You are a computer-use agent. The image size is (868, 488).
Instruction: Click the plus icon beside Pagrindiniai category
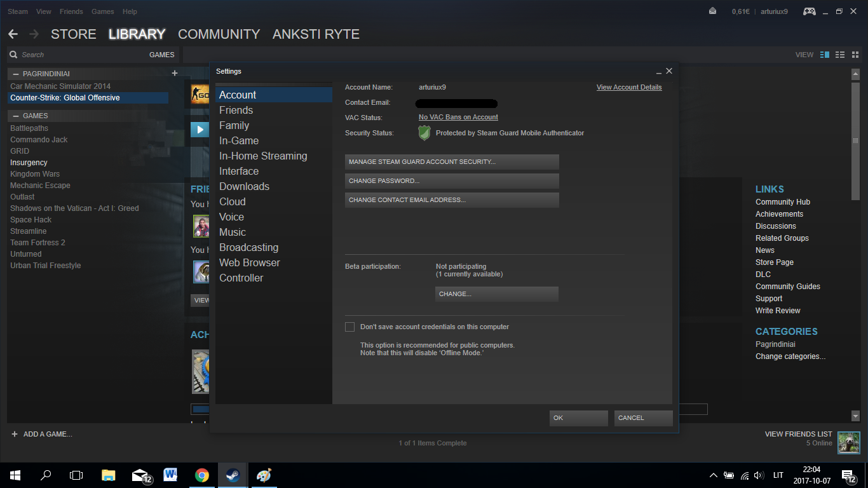tap(175, 74)
